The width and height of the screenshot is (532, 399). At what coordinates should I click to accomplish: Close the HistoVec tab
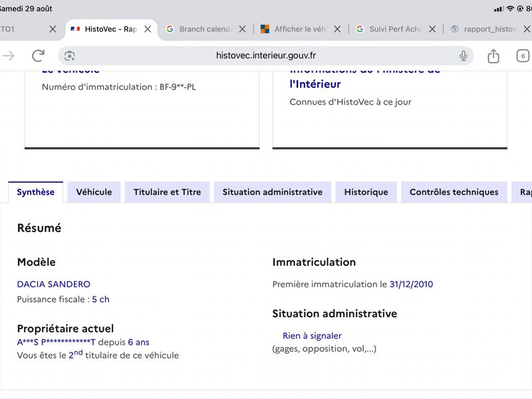click(148, 29)
